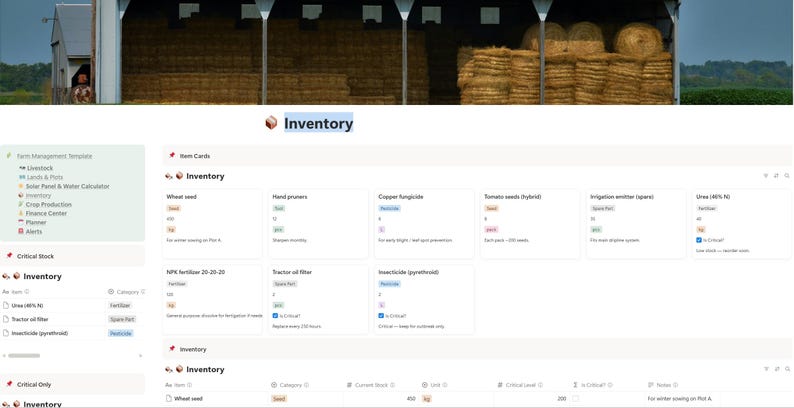
Task: Click the Critical Stock section heading
Action: point(35,256)
